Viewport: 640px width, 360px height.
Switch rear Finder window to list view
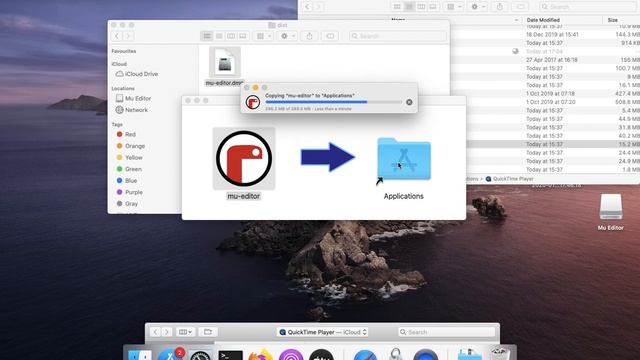click(409, 7)
